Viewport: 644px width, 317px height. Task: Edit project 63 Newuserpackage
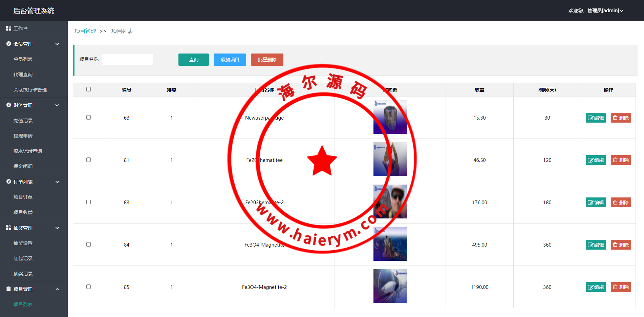tap(596, 118)
